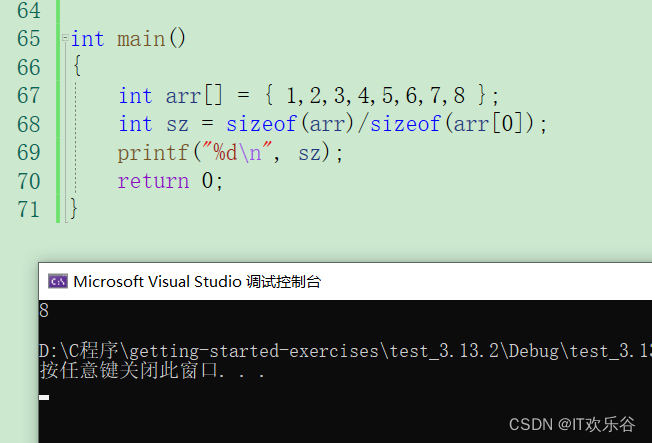652x443 pixels.
Task: Click the closing brace on line 71
Action: [x=74, y=208]
